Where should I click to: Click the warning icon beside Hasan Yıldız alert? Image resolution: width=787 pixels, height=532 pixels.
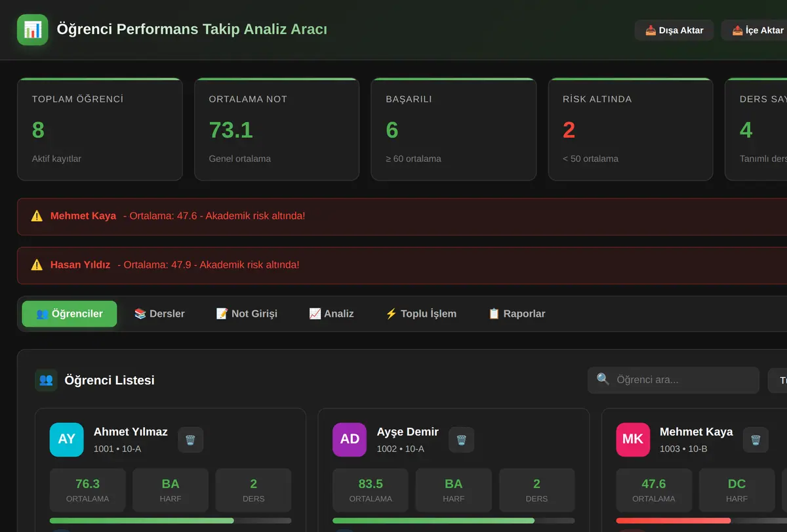coord(37,265)
